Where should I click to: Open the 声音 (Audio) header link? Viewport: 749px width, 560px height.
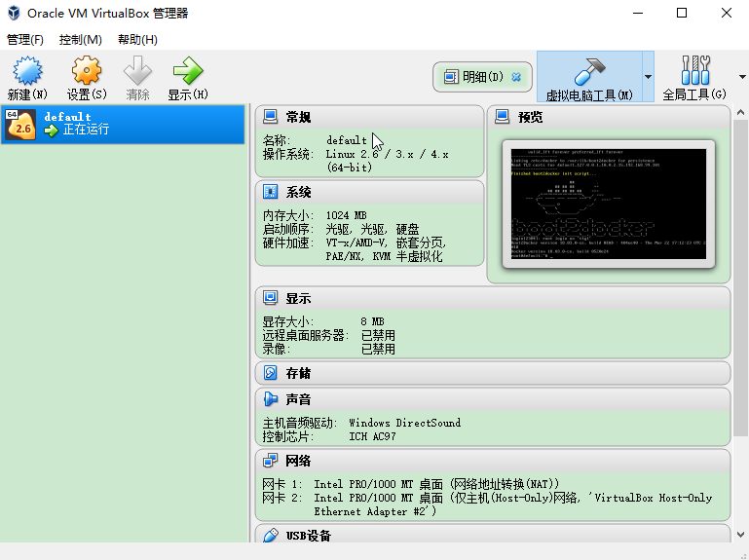(299, 399)
